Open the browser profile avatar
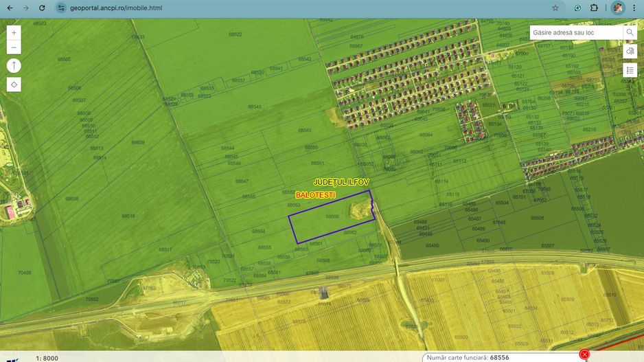Image resolution: width=644 pixels, height=362 pixels. tap(617, 8)
